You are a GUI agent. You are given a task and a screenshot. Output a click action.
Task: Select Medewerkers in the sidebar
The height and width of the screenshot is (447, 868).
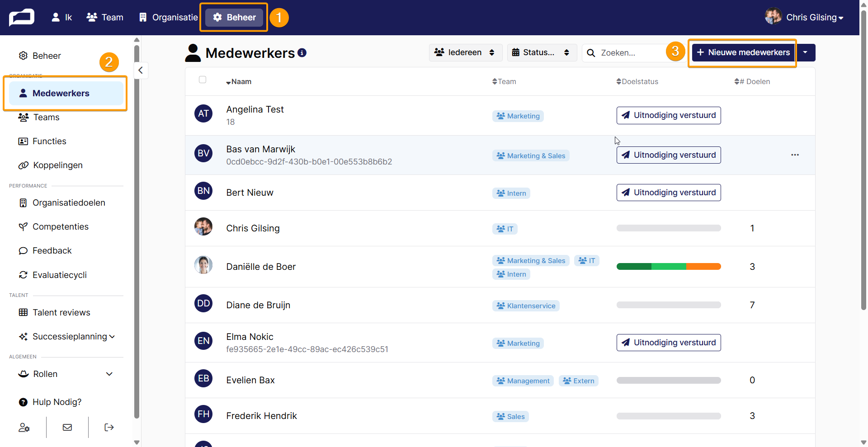click(x=66, y=93)
